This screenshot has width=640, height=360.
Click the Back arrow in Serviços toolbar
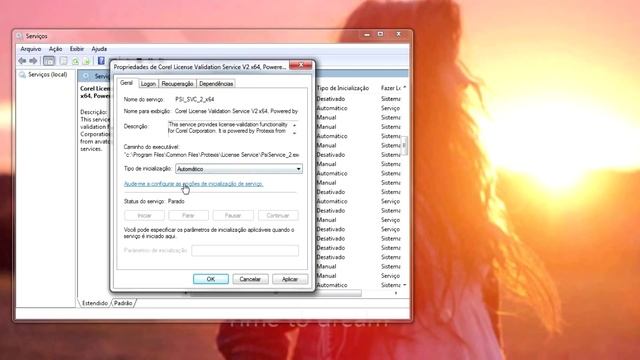point(22,61)
